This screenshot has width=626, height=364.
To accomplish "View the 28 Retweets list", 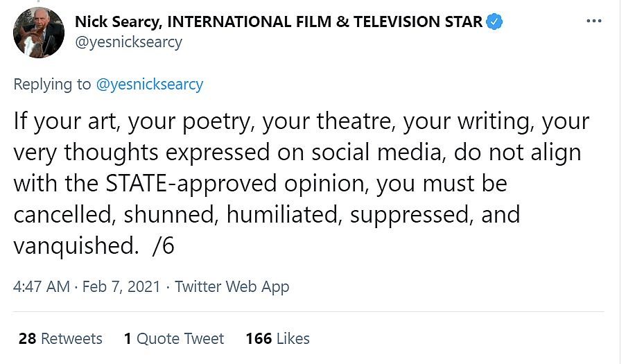I will 60,338.
